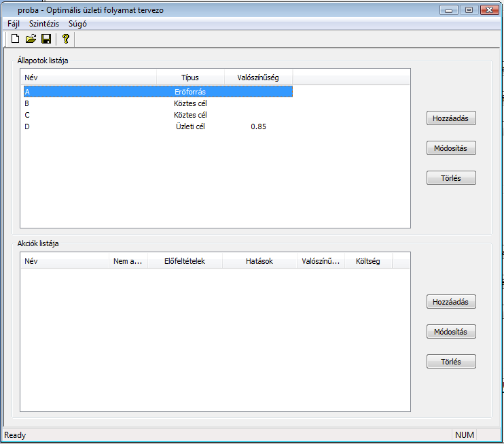This screenshot has height=444, width=504.
Task: Open a file using folder icon
Action: pyautogui.click(x=31, y=39)
